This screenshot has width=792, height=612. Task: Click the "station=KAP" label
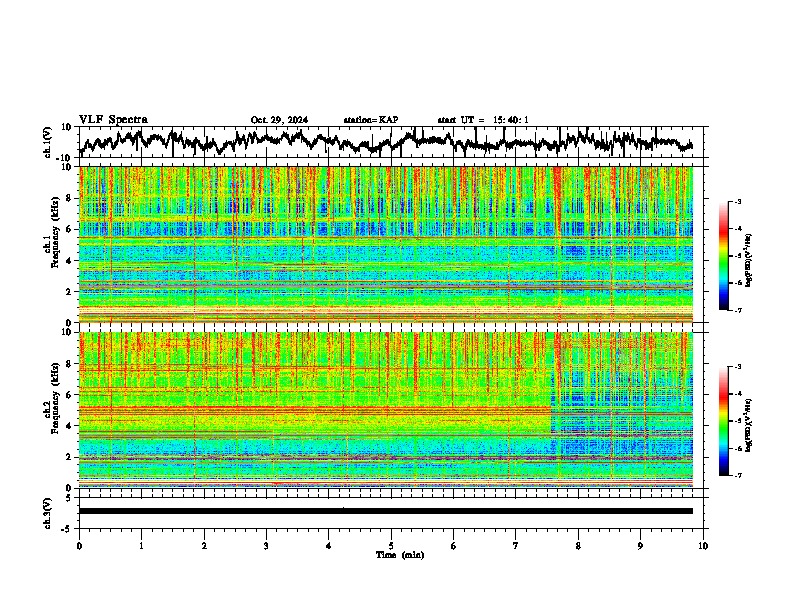(371, 120)
